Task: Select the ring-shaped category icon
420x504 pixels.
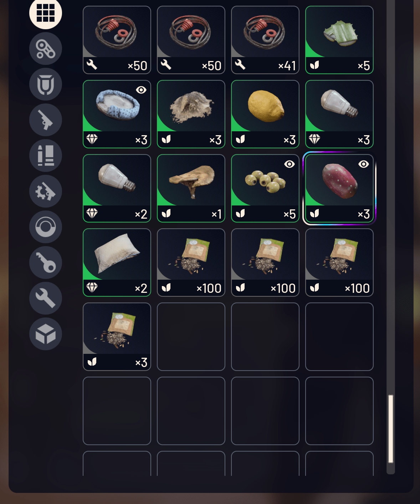Action: tap(46, 227)
